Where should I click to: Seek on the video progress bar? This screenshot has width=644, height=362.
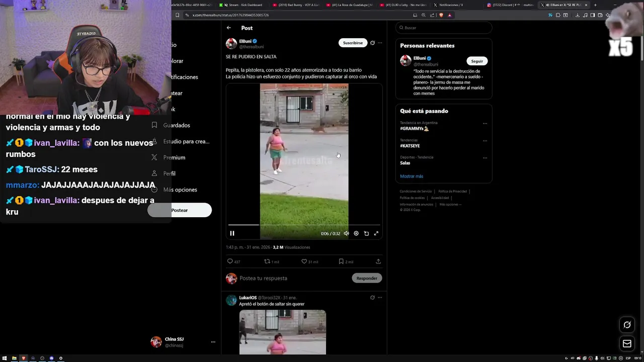coord(304,225)
